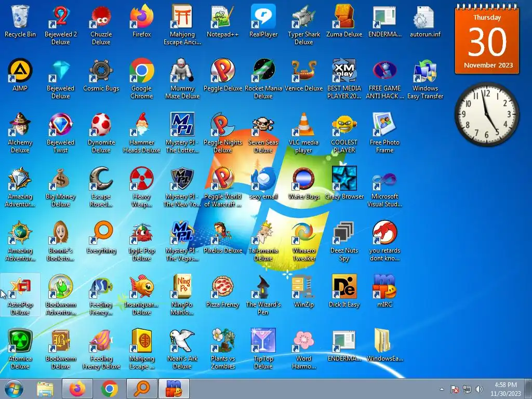Open the network tray icon
Viewport: 532px width, 399px height.
click(x=467, y=389)
